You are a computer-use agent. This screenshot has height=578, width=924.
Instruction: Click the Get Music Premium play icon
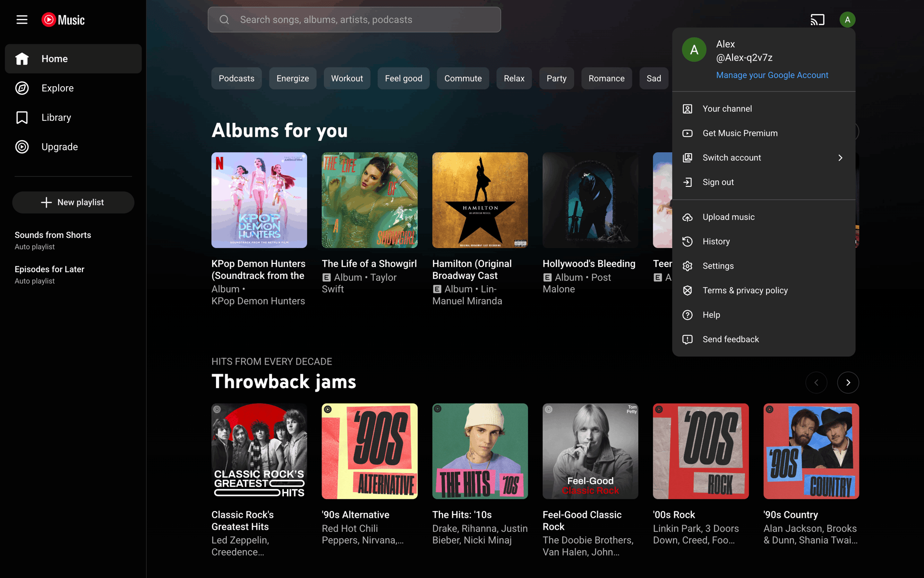pyautogui.click(x=687, y=133)
